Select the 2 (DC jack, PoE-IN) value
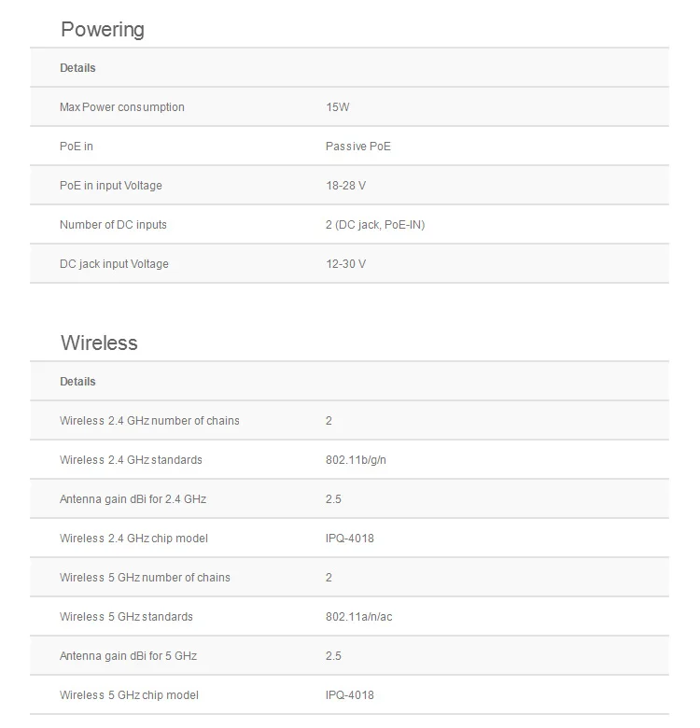 pos(375,225)
